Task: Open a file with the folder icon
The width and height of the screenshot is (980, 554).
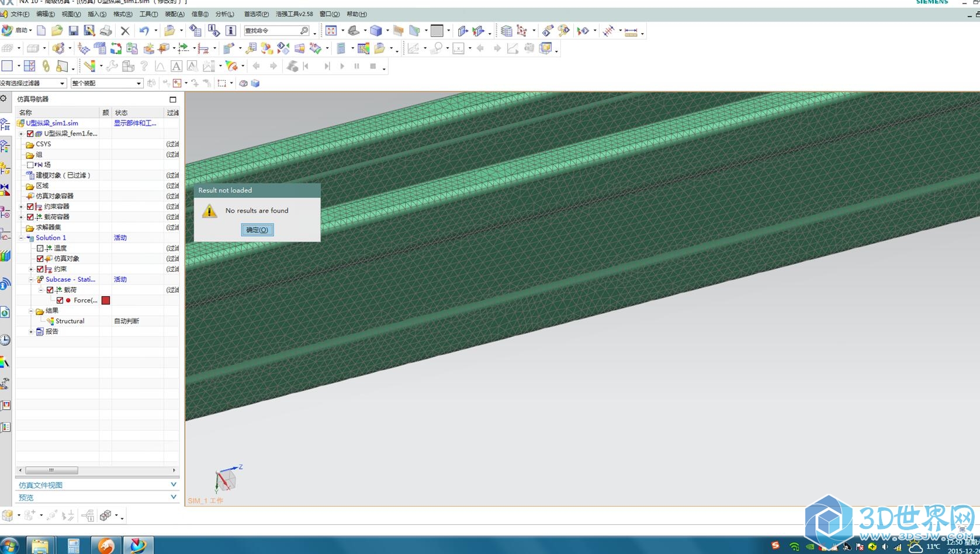Action: click(x=57, y=30)
